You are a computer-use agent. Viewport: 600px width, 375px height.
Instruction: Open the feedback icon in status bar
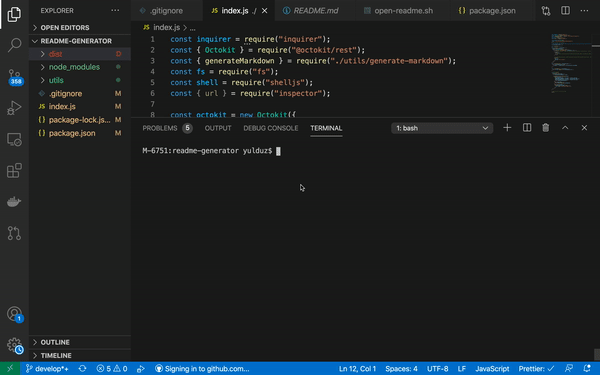coord(569,368)
